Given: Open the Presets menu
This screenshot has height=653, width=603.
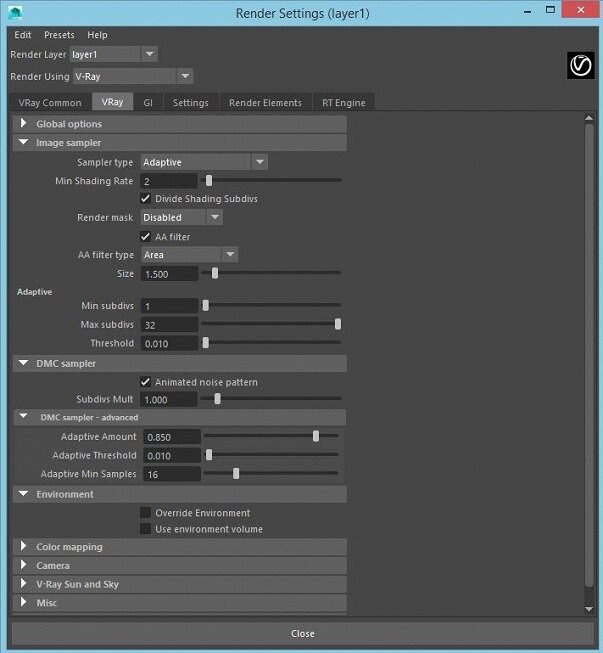Looking at the screenshot, I should click(59, 35).
